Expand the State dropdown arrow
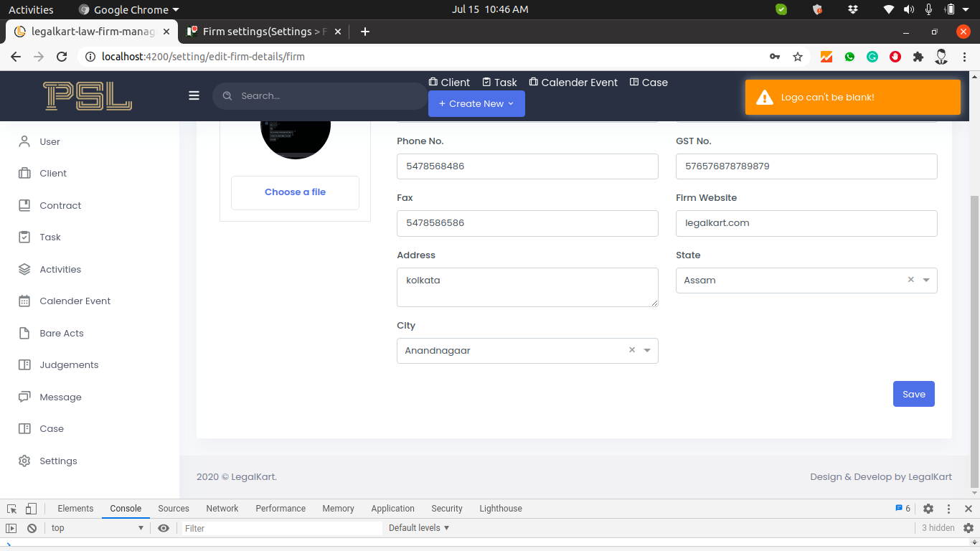The width and height of the screenshot is (980, 551). coord(926,281)
